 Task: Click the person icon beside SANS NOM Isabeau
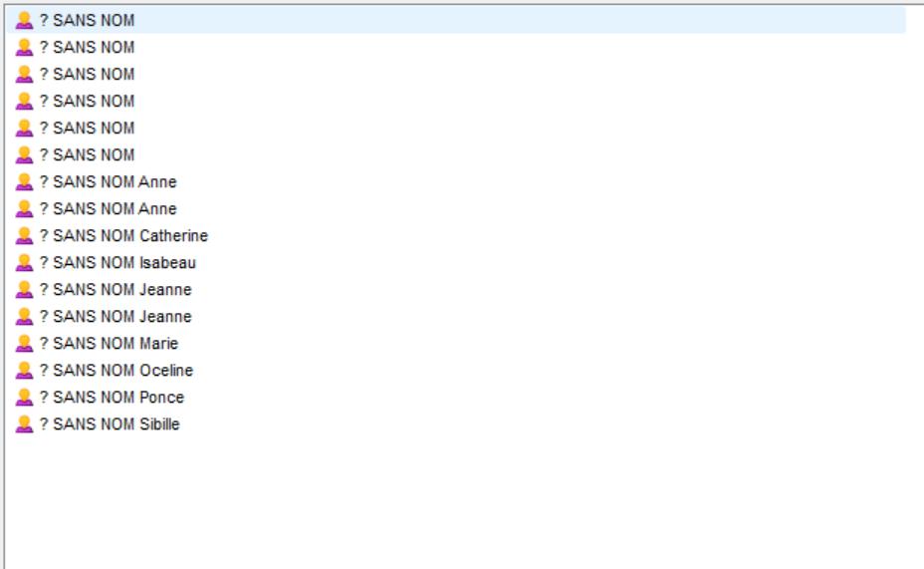[24, 263]
